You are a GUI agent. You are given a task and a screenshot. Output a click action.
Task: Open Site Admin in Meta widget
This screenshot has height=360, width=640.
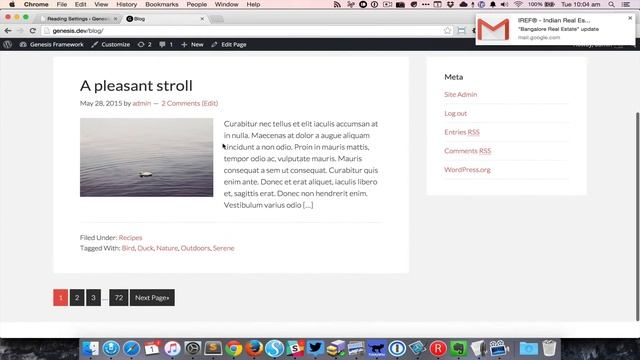pyautogui.click(x=460, y=94)
